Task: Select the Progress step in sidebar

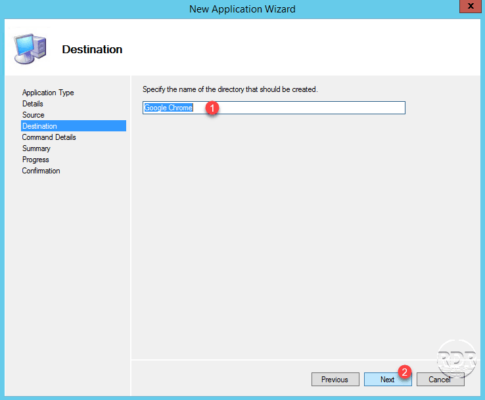Action: click(x=35, y=160)
